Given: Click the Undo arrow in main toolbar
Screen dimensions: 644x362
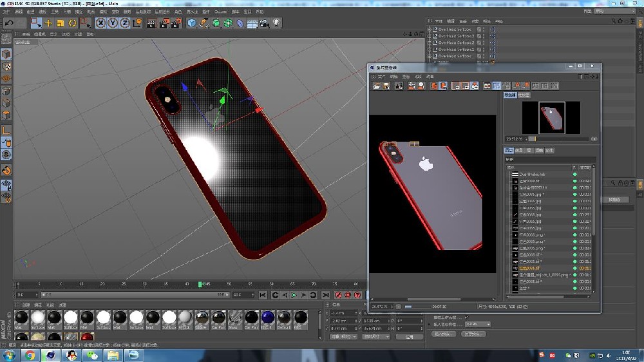Looking at the screenshot, I should (x=9, y=23).
